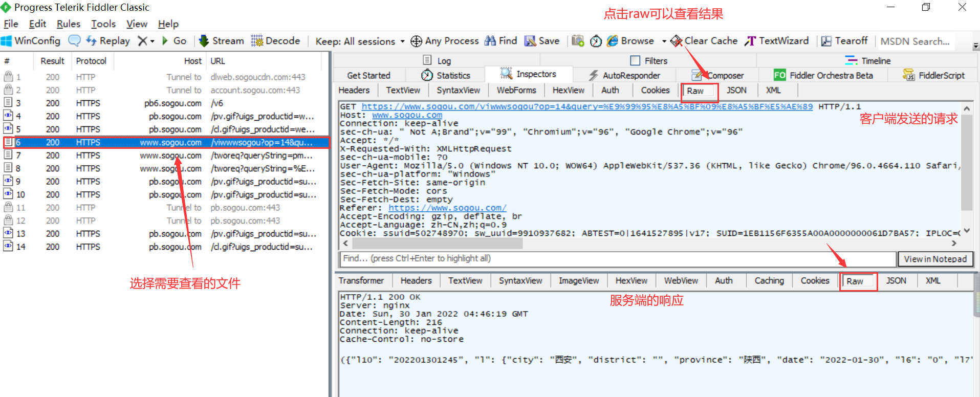Viewport: 980px width, 397px height.
Task: Click the WinConfig toolbar icon
Action: click(x=7, y=41)
